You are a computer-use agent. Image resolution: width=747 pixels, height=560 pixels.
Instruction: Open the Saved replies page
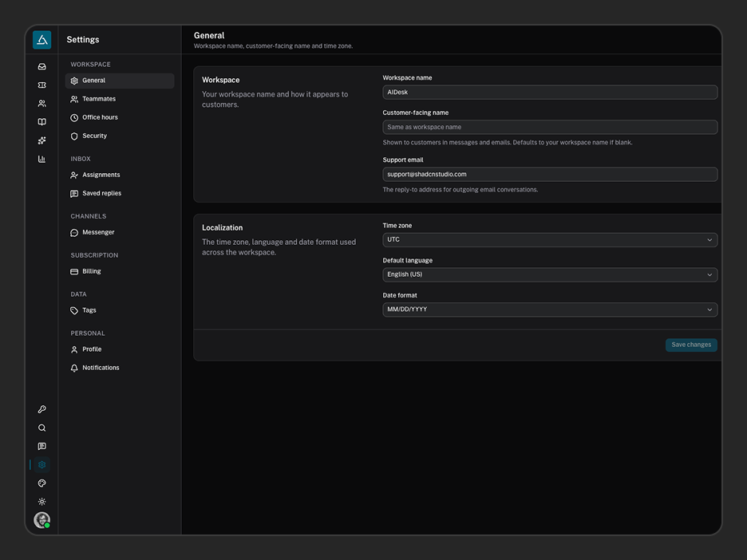pyautogui.click(x=120, y=193)
